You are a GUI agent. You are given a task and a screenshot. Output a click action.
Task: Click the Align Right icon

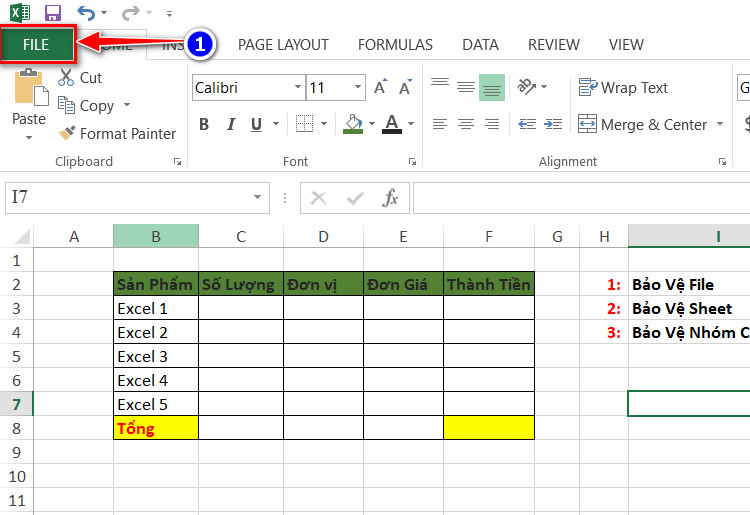click(492, 124)
